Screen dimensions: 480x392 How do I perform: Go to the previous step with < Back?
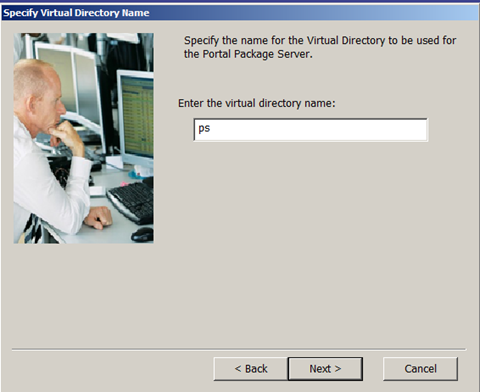[251, 369]
